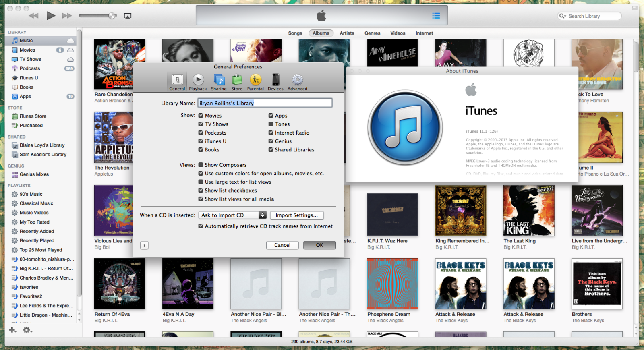Toggle Use large text for list views

click(201, 182)
